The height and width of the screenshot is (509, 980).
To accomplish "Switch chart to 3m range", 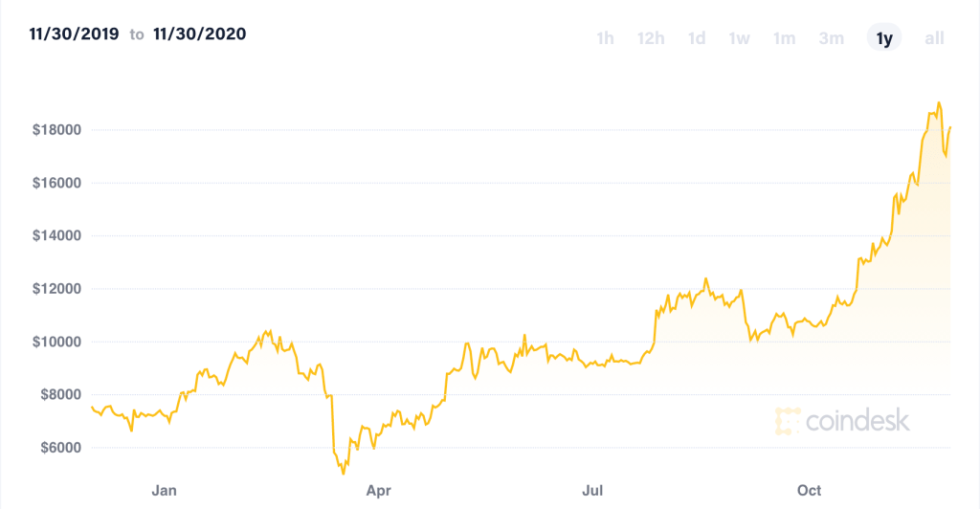I will [x=831, y=38].
